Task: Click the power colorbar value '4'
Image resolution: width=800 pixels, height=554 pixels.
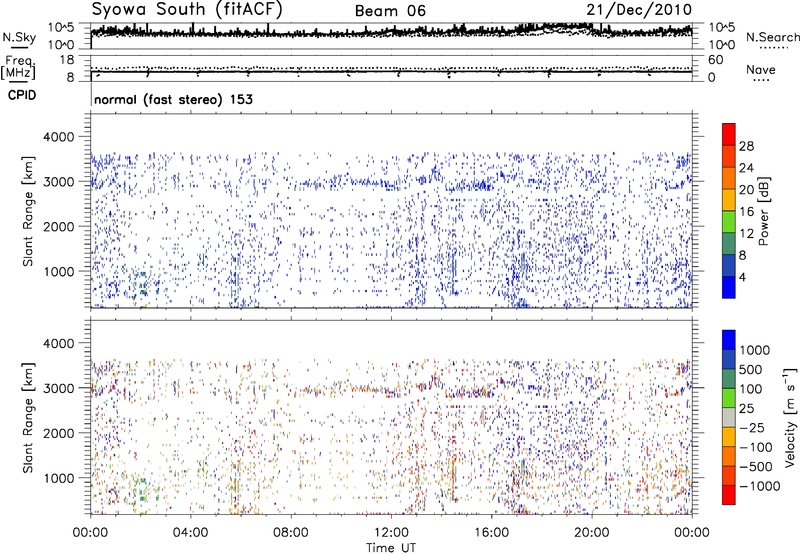Action: pos(743,277)
